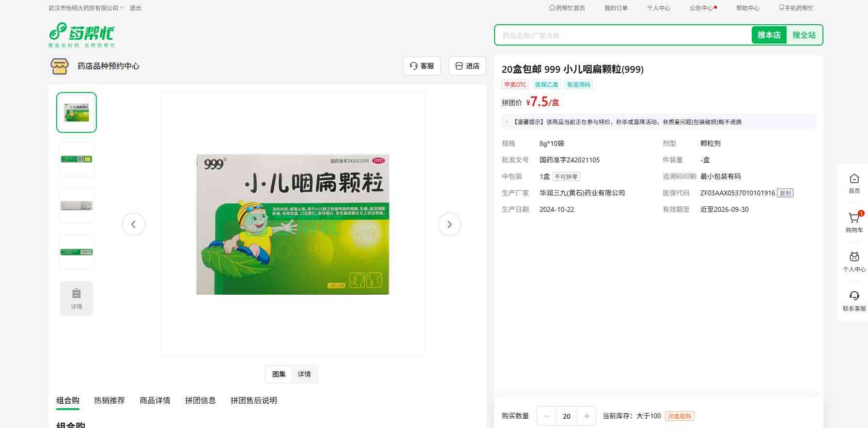This screenshot has width=868, height=428.
Task: Go to 首页 via sidebar home icon
Action: [854, 179]
